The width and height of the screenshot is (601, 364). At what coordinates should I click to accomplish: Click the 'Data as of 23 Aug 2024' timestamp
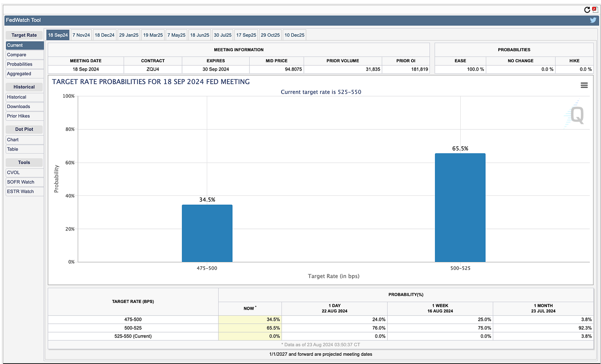(x=321, y=345)
